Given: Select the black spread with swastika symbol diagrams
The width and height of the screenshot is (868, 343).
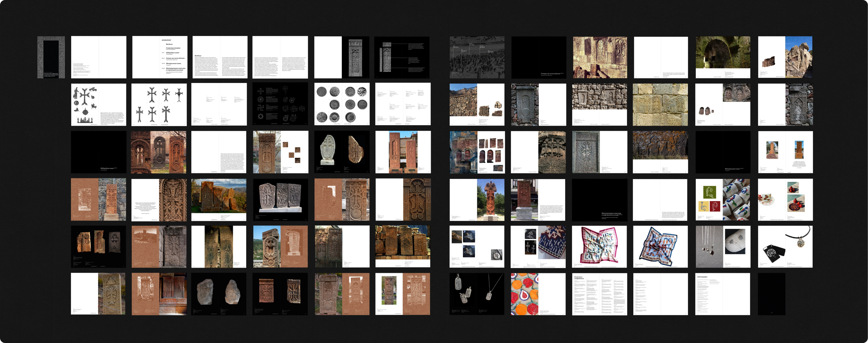Looking at the screenshot, I should (x=280, y=105).
